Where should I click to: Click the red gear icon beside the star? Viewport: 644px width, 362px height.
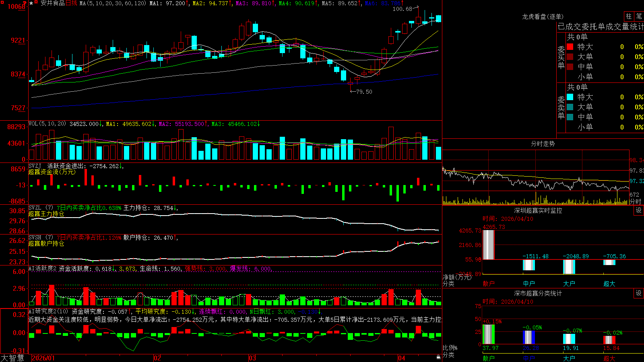click(x=36, y=3)
